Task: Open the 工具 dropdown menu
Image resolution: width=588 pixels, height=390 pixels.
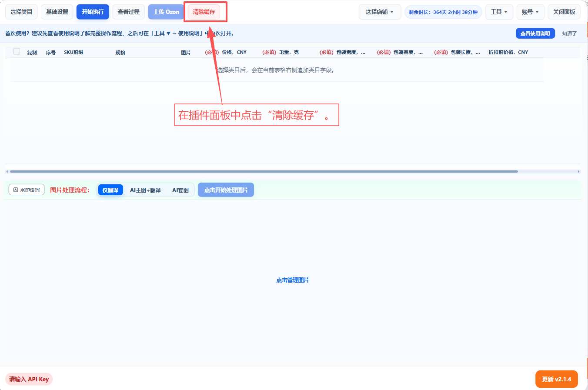Action: pyautogui.click(x=499, y=12)
